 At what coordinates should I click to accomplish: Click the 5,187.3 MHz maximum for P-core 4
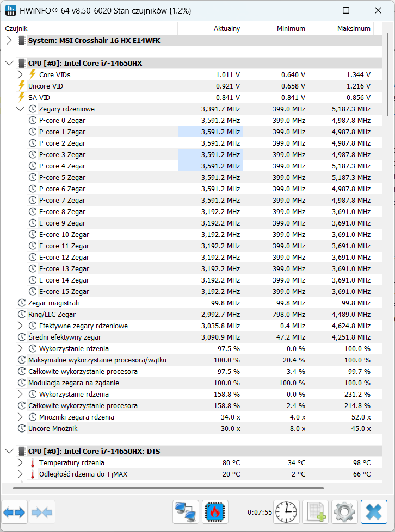[x=351, y=166]
